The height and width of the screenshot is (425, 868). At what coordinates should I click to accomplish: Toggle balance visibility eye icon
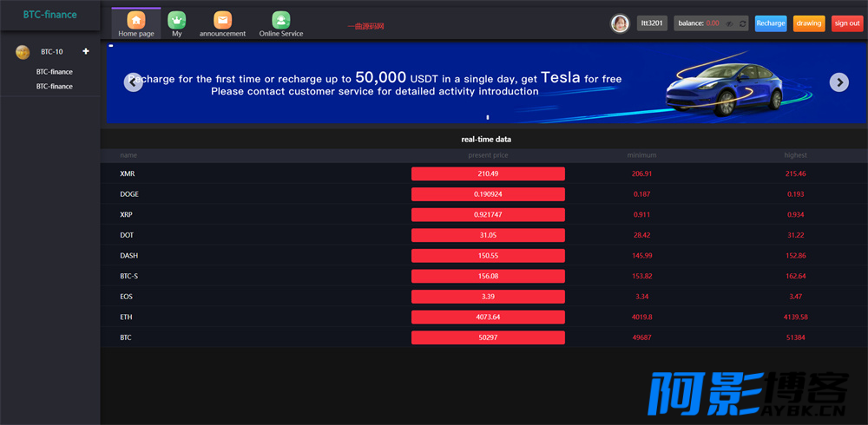[x=730, y=23]
